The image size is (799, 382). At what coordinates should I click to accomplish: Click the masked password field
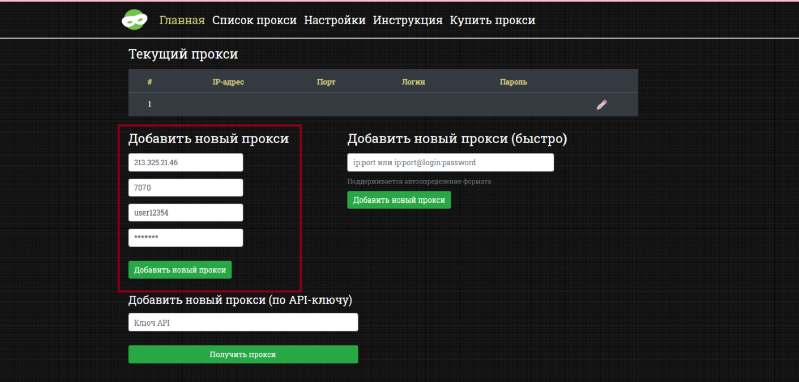185,238
